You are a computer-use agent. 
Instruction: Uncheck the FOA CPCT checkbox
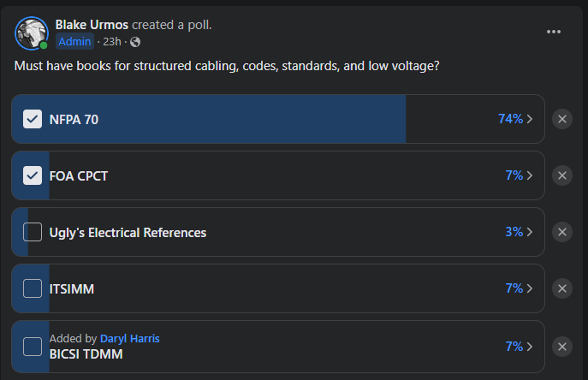[x=33, y=175]
